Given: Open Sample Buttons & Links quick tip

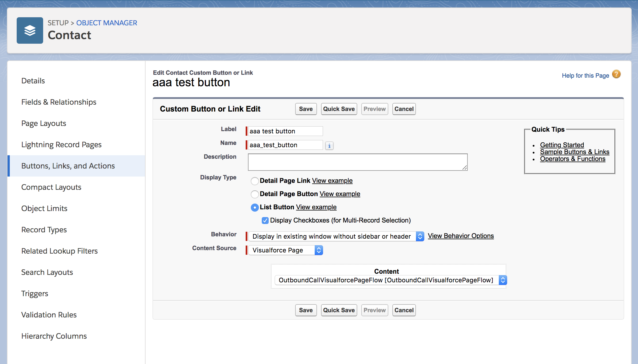Looking at the screenshot, I should click(x=574, y=152).
